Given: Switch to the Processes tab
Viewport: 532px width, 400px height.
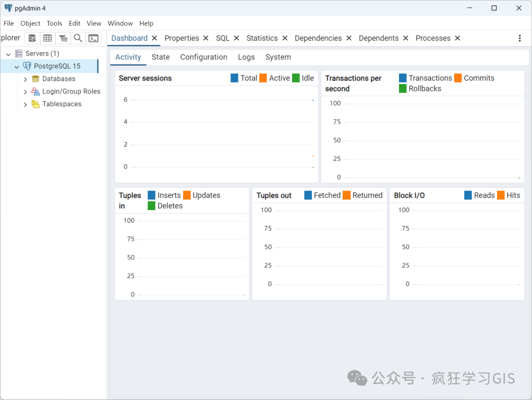Looking at the screenshot, I should point(433,38).
